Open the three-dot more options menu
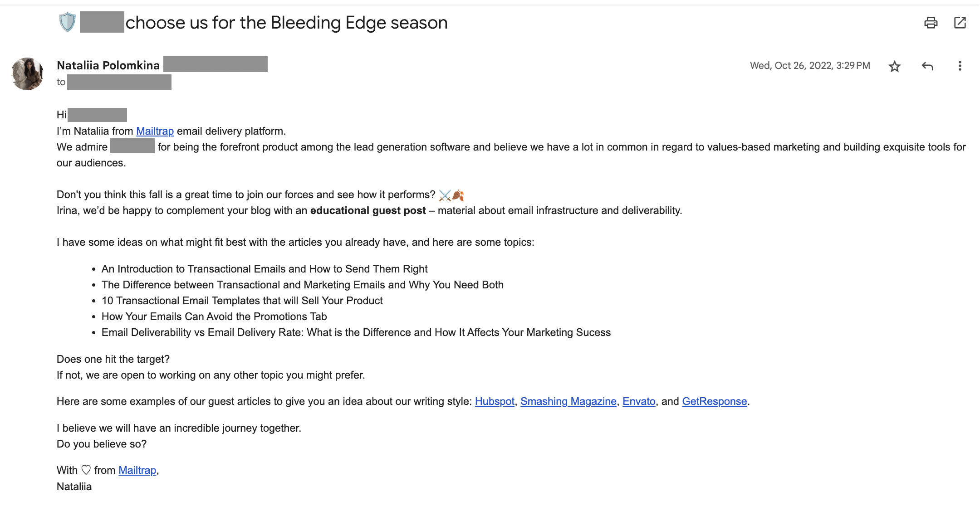The image size is (980, 516). click(x=960, y=66)
